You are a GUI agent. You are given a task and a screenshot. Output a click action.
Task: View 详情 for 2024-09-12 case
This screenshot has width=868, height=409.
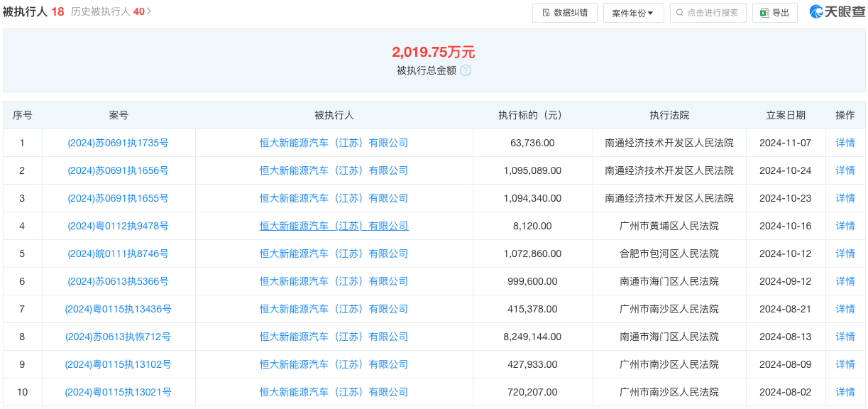845,281
